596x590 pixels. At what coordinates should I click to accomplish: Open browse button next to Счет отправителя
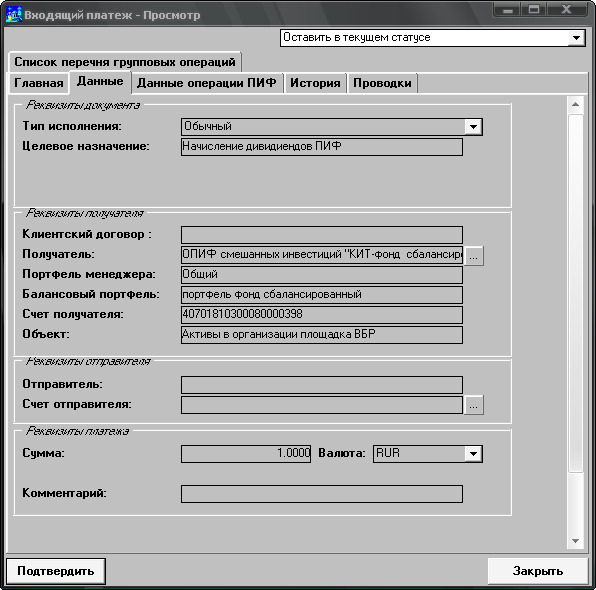[473, 405]
